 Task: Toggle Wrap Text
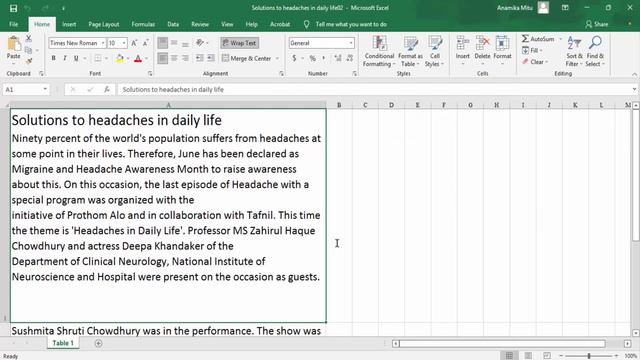point(239,43)
